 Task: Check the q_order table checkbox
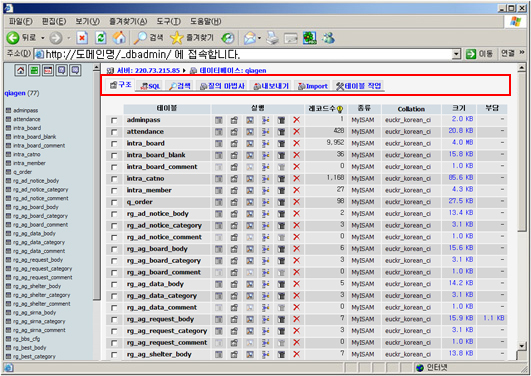pos(114,202)
